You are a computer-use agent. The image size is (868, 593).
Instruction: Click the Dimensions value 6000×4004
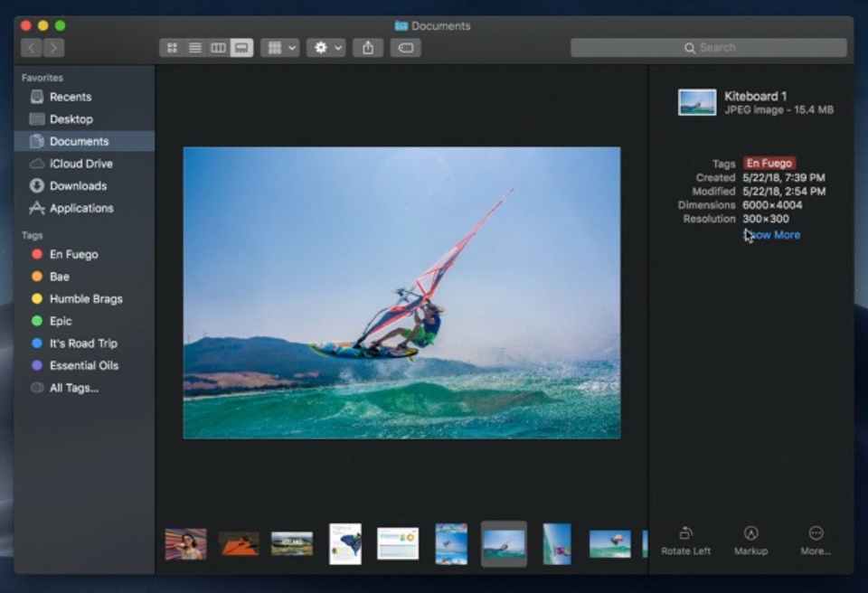772,205
